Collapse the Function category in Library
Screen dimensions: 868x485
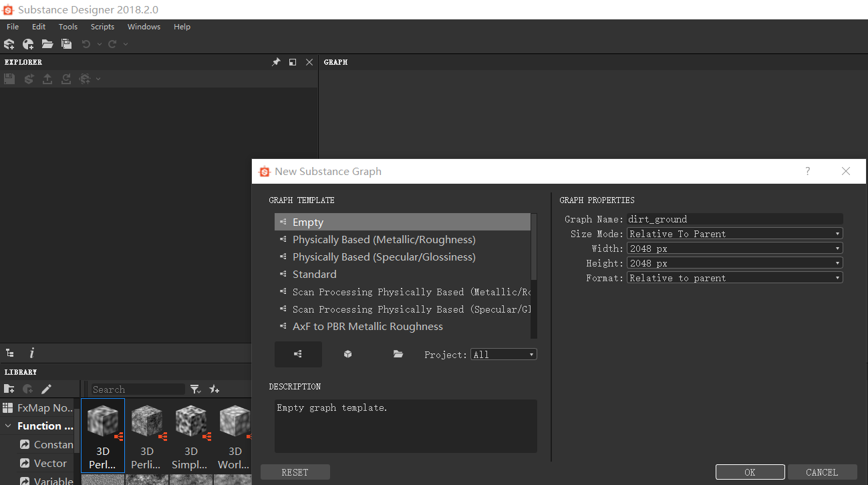[x=8, y=426]
